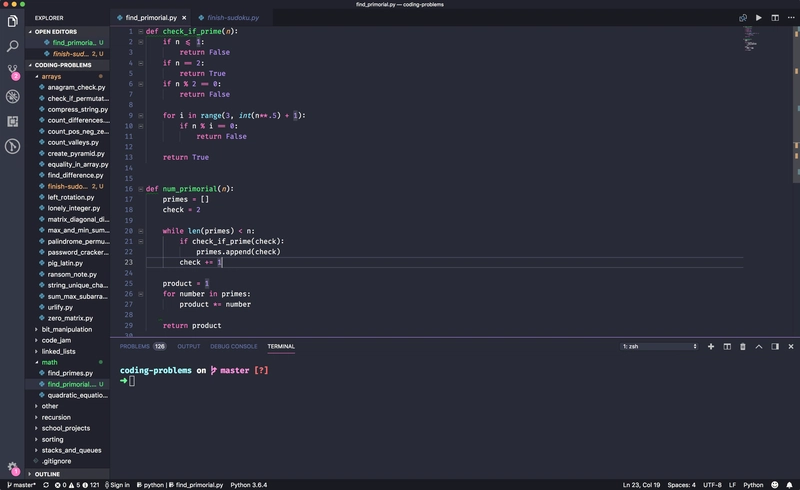Viewport: 800px width, 490px height.
Task: Fold the num_primorial function at line 16
Action: tap(140, 189)
